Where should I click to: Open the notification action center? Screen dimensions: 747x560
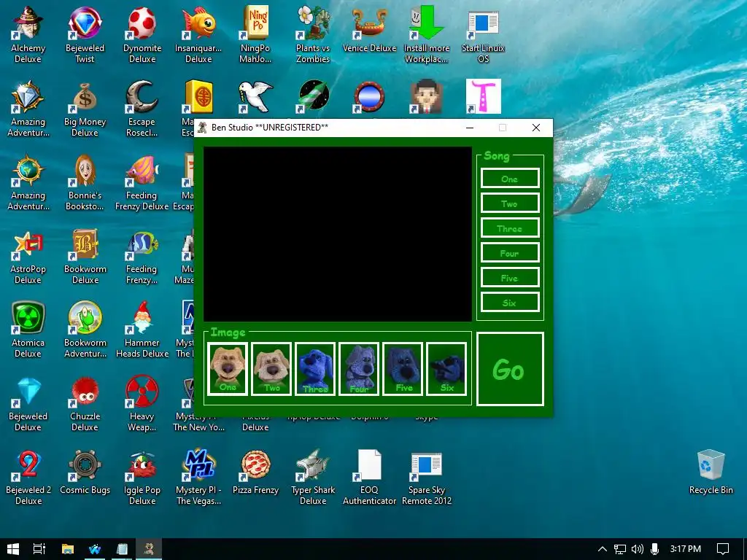click(723, 549)
